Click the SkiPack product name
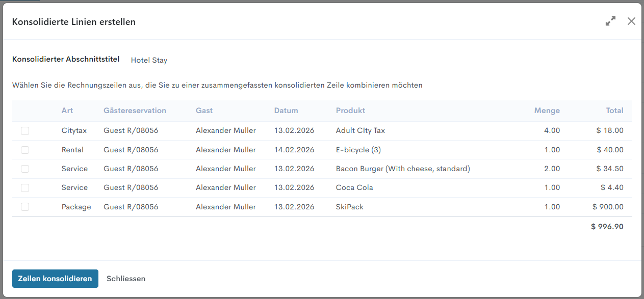Image resolution: width=644 pixels, height=299 pixels. point(349,207)
